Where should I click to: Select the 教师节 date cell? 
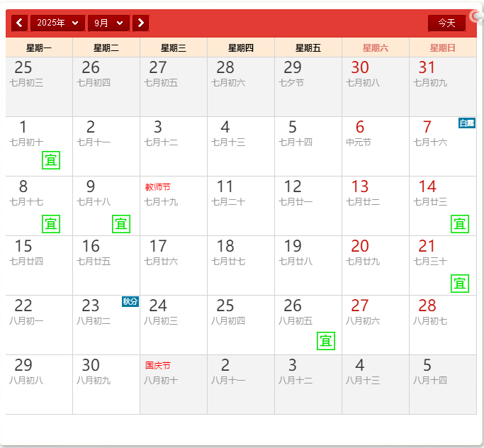coord(173,206)
